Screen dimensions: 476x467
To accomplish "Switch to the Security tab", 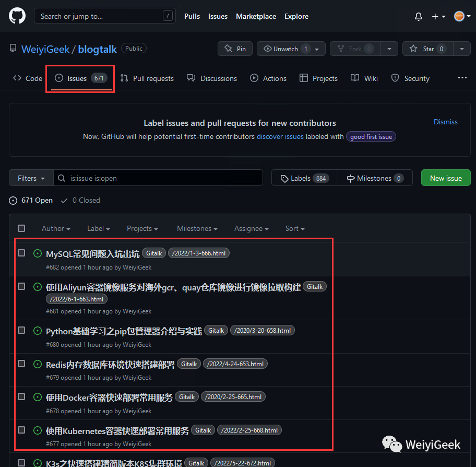I will pos(410,78).
